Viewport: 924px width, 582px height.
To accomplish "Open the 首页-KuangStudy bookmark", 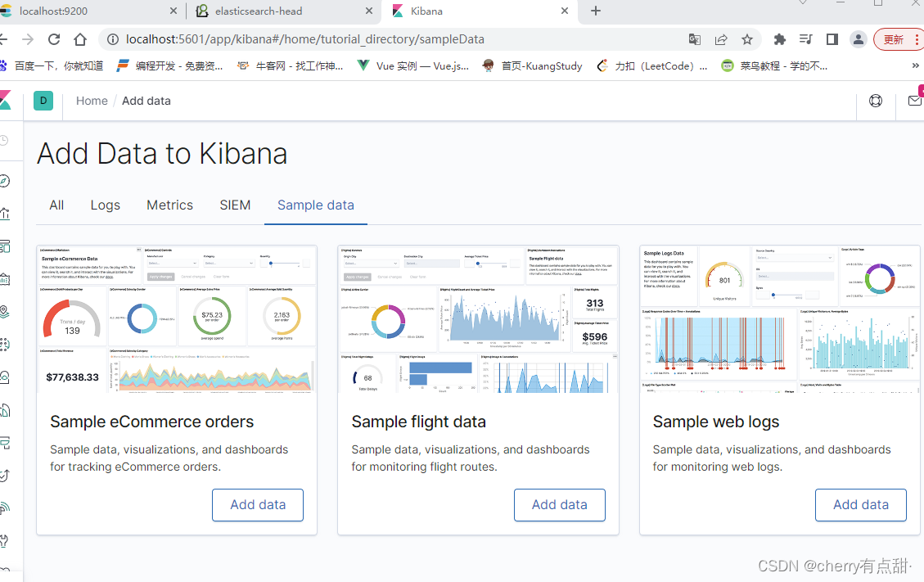I will click(x=532, y=66).
